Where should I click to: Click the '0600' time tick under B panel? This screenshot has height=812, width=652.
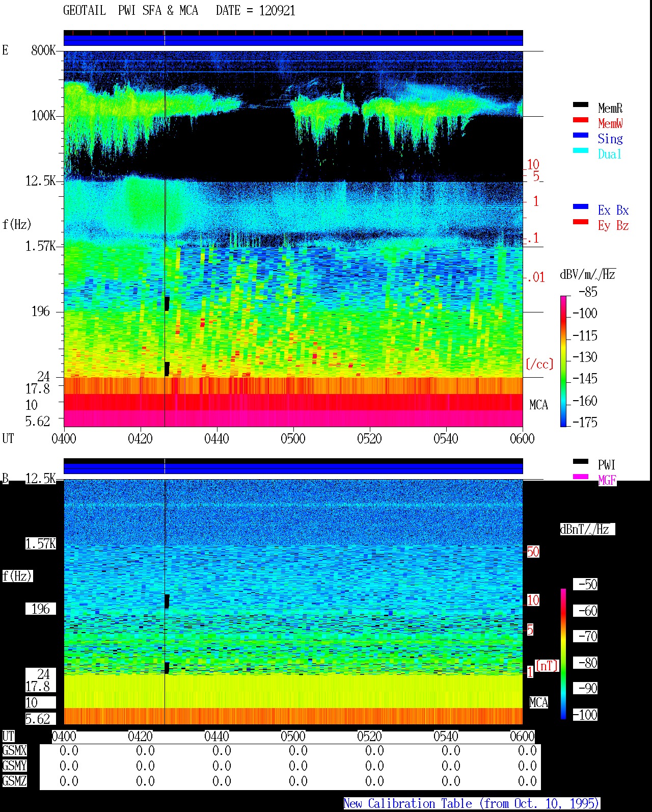pos(522,736)
